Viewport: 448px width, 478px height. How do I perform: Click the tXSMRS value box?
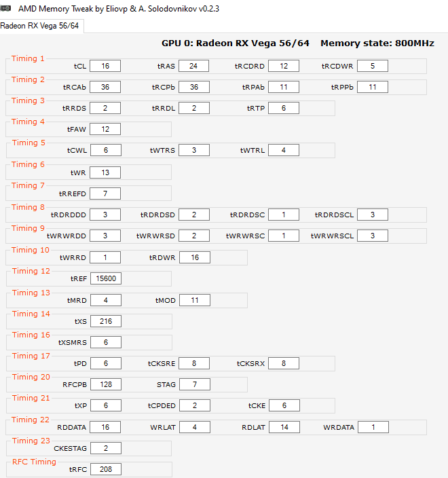pyautogui.click(x=106, y=342)
